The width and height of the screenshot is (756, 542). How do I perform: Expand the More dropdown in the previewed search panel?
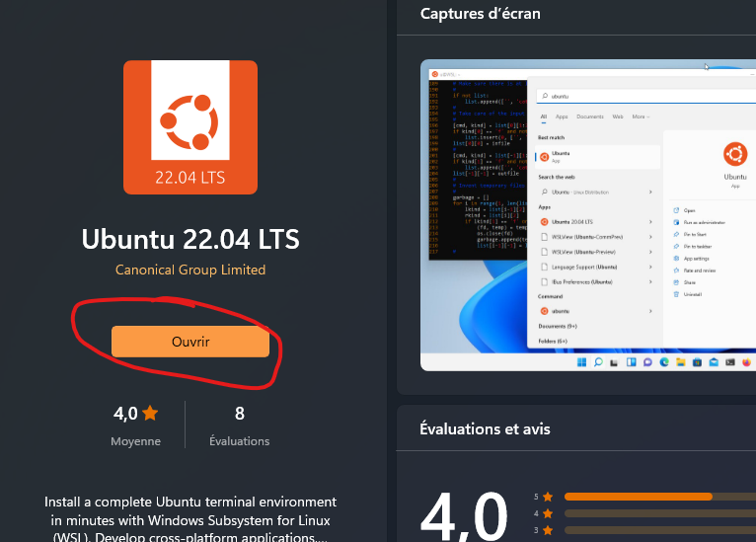[x=641, y=116]
